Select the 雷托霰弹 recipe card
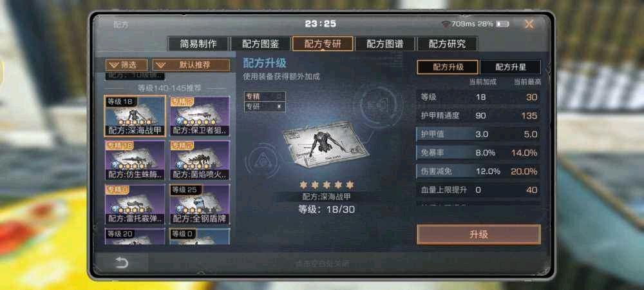This screenshot has width=644, height=290. [135, 204]
